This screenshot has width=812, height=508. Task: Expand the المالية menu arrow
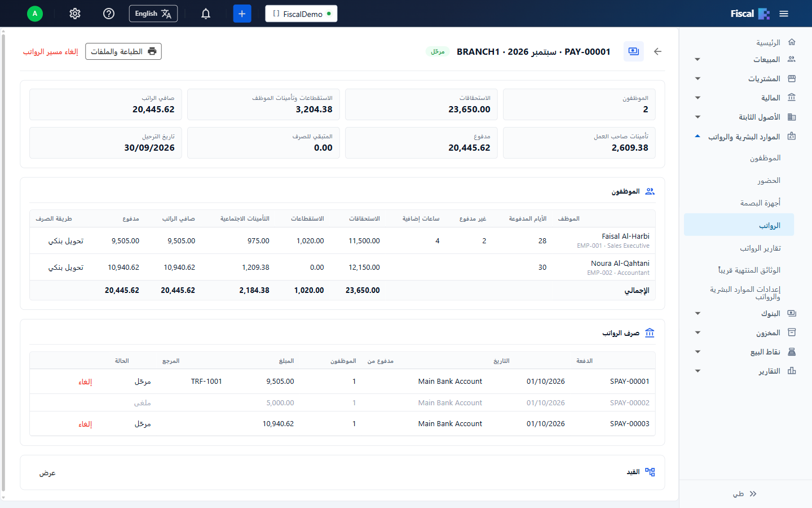(x=698, y=98)
